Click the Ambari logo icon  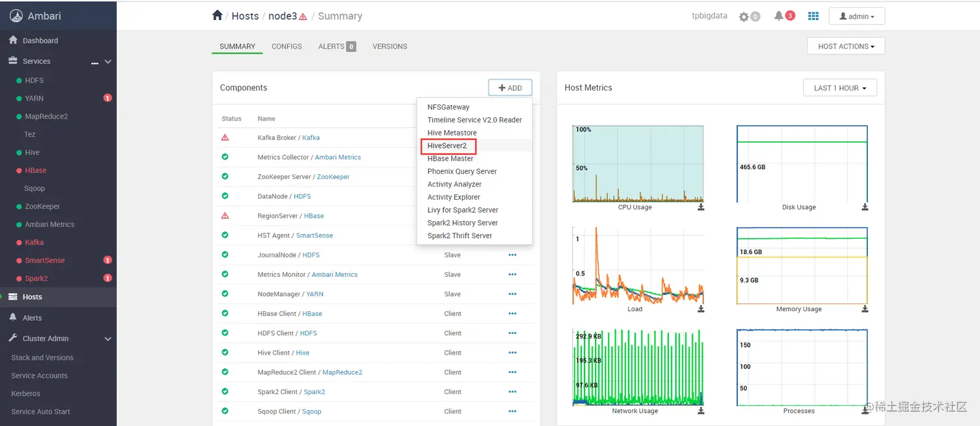pos(16,16)
